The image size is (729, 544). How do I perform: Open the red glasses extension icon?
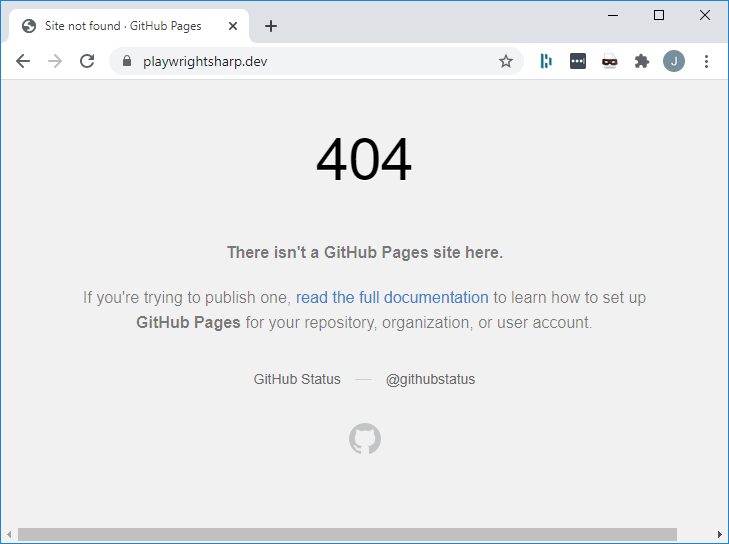(x=610, y=61)
